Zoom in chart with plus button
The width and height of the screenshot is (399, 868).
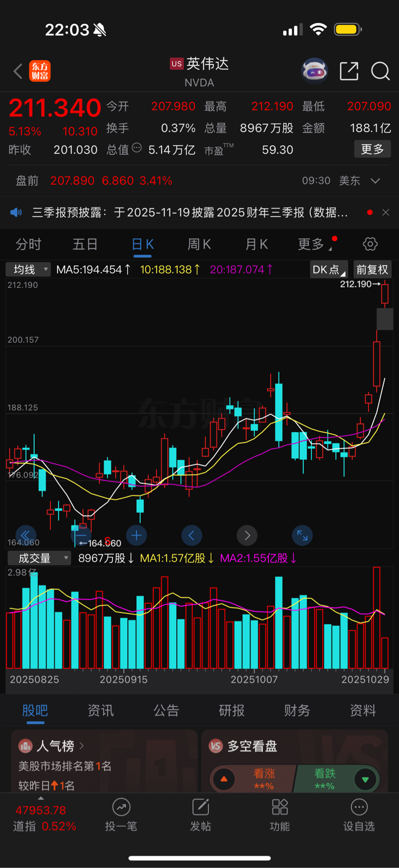(x=136, y=535)
